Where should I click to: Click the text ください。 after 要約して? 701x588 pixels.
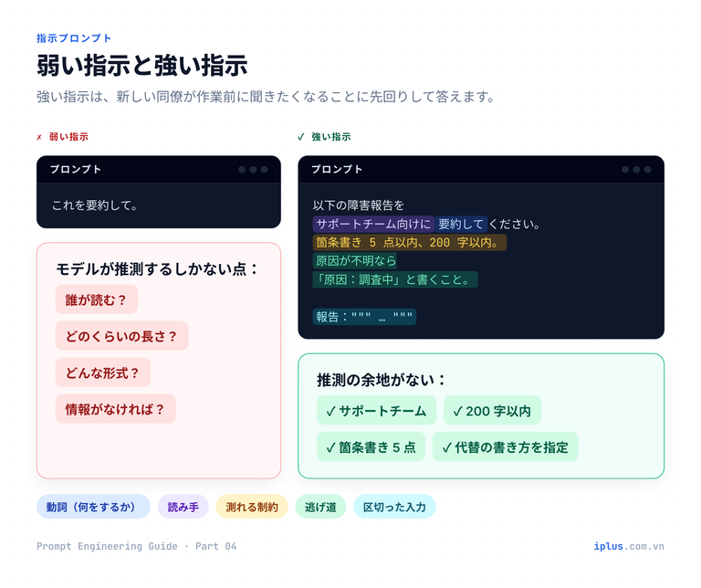(515, 224)
